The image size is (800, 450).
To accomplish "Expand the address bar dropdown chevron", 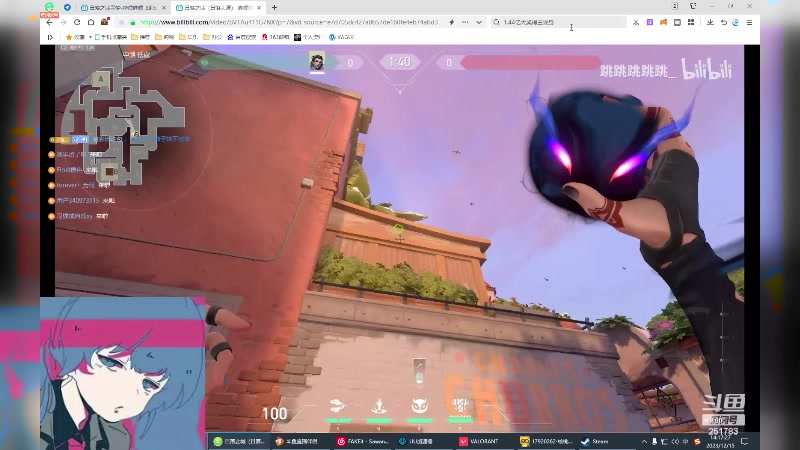I will coord(479,22).
